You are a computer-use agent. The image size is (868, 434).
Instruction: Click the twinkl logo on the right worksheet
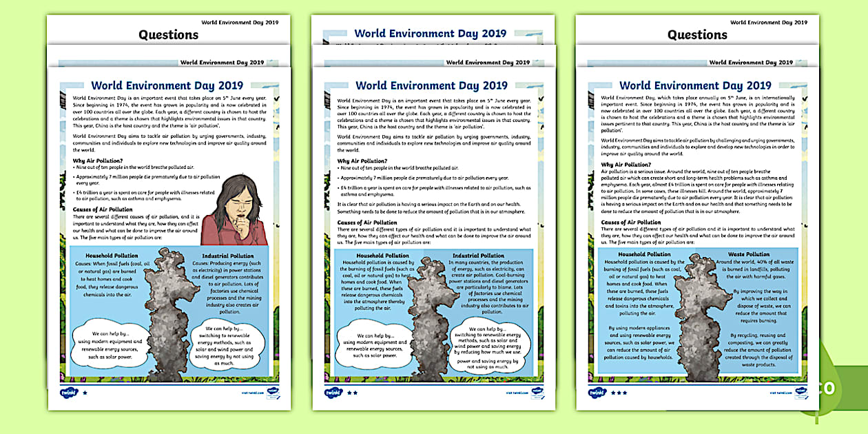point(597,391)
